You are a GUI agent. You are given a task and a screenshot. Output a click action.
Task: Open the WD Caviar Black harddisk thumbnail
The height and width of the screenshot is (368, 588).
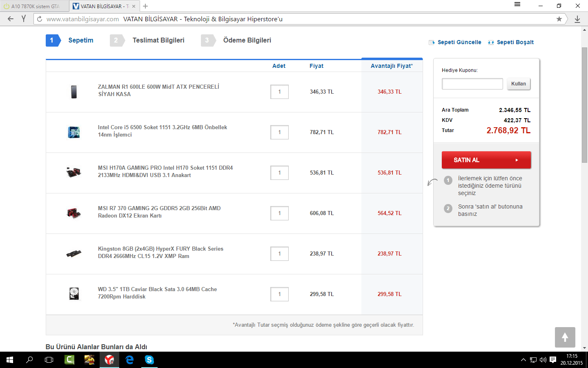[74, 294]
